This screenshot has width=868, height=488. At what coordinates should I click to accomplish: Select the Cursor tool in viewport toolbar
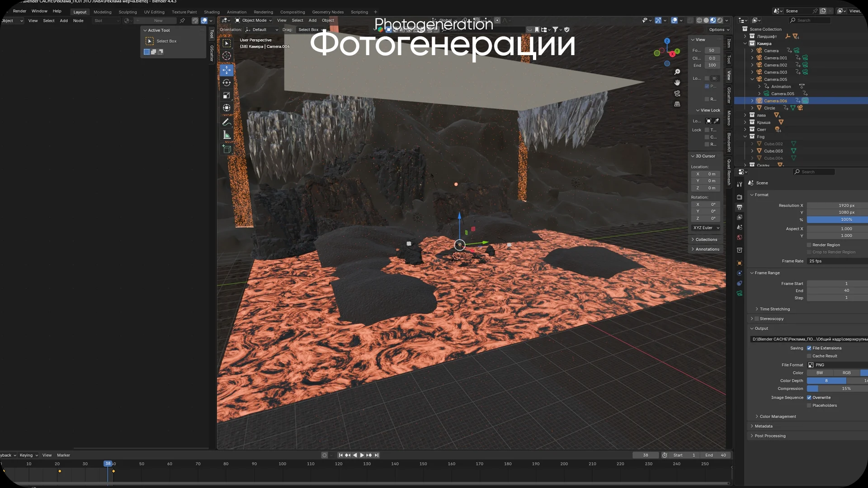coord(227,56)
